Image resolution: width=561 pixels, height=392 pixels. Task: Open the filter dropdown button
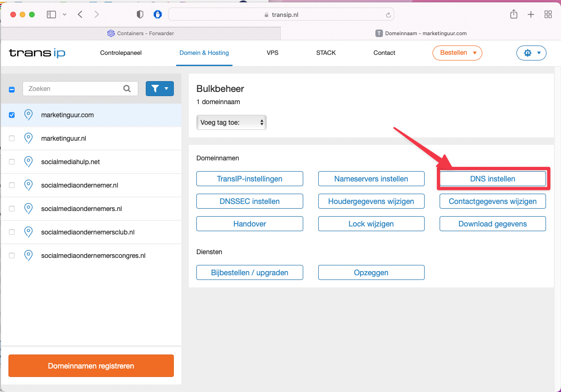click(160, 89)
